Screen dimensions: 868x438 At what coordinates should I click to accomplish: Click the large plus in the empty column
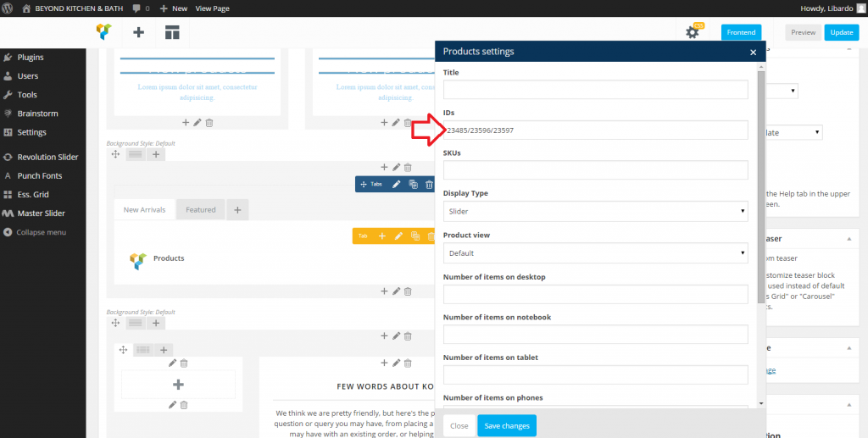click(x=178, y=385)
